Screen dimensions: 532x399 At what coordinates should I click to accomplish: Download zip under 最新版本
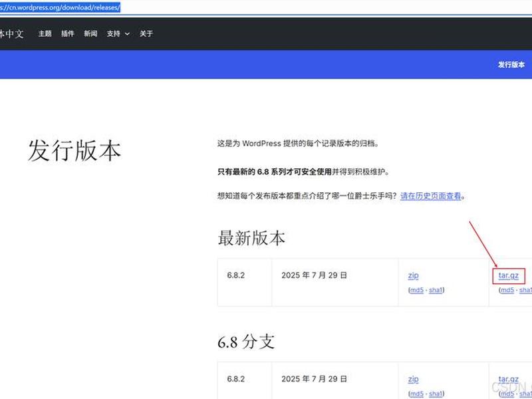(x=413, y=275)
